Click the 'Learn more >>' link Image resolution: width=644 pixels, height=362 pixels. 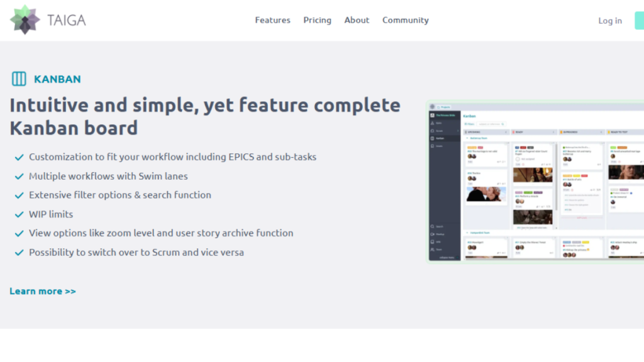[43, 291]
